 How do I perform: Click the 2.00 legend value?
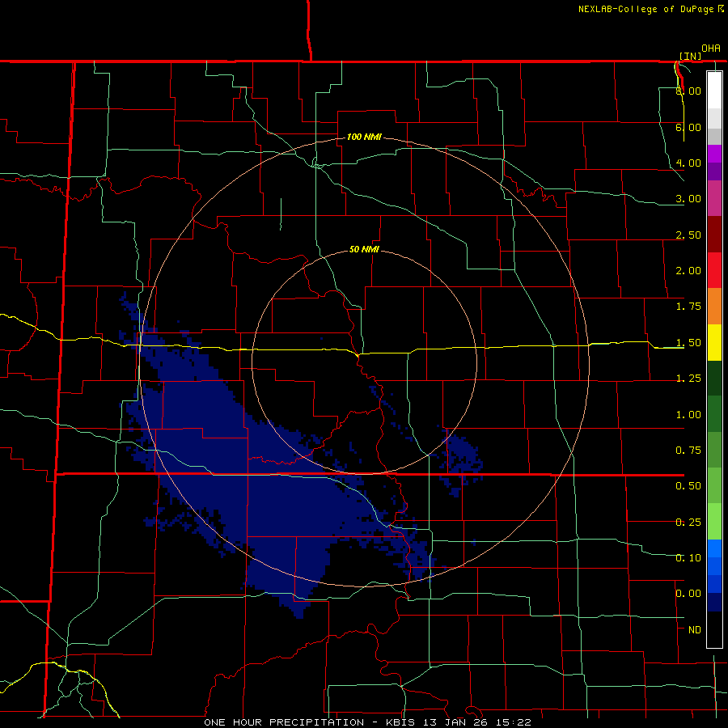[x=688, y=271]
